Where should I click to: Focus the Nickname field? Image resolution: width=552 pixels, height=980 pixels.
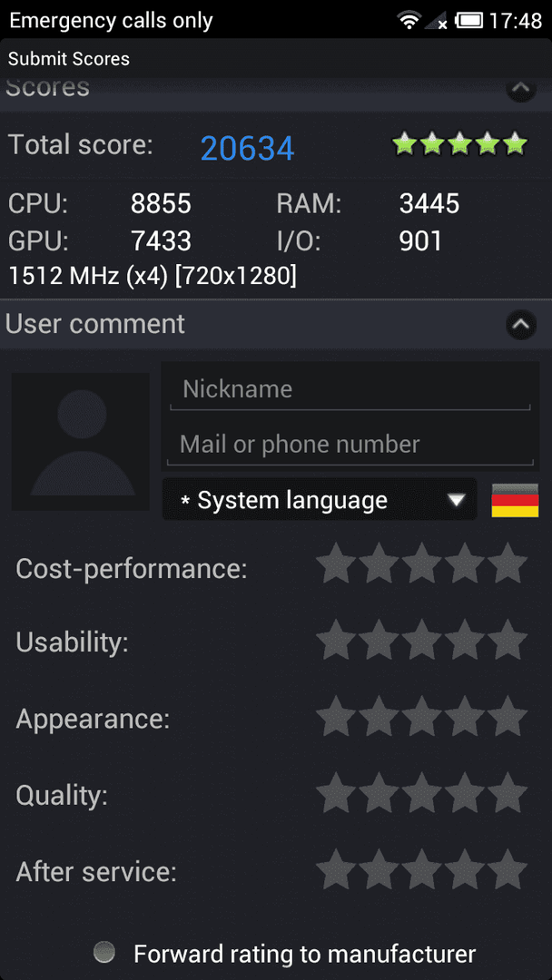pos(350,389)
